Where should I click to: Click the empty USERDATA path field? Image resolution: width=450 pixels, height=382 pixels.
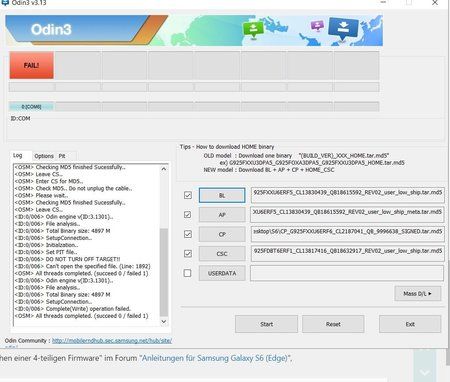click(x=347, y=273)
